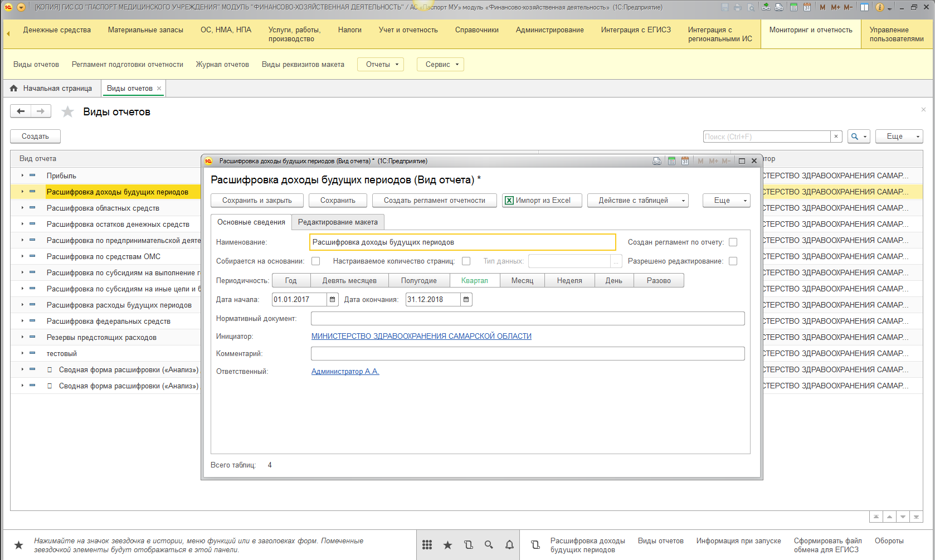This screenshot has width=935, height=560.
Task: Click the search magnifier in bottom panel
Action: [489, 545]
